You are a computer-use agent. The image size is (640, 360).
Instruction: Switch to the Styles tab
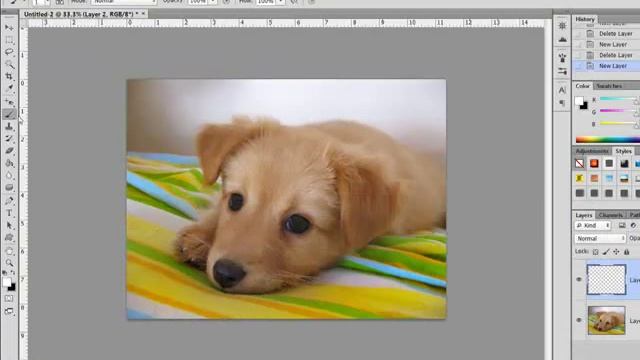click(x=623, y=151)
